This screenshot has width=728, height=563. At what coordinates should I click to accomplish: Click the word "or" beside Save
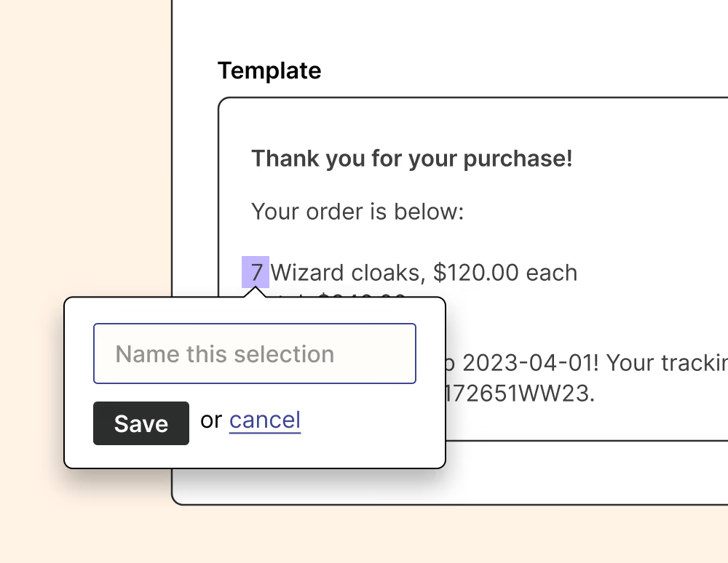click(211, 420)
